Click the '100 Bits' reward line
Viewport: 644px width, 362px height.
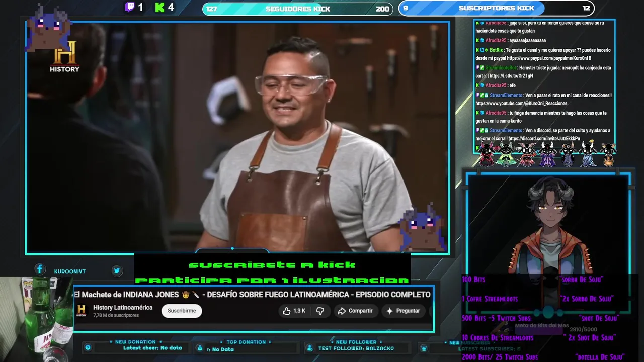click(x=473, y=279)
